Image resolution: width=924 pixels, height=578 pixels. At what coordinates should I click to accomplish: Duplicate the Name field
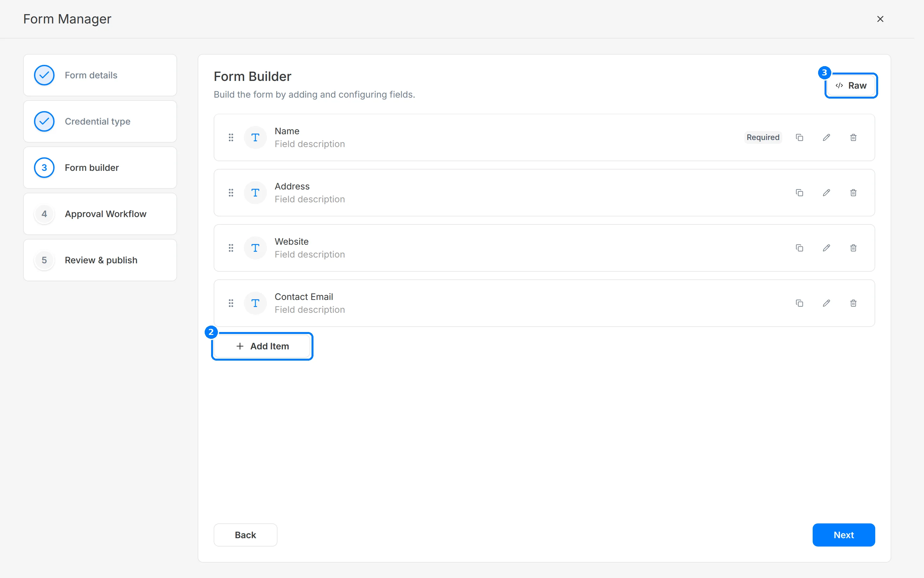point(799,137)
